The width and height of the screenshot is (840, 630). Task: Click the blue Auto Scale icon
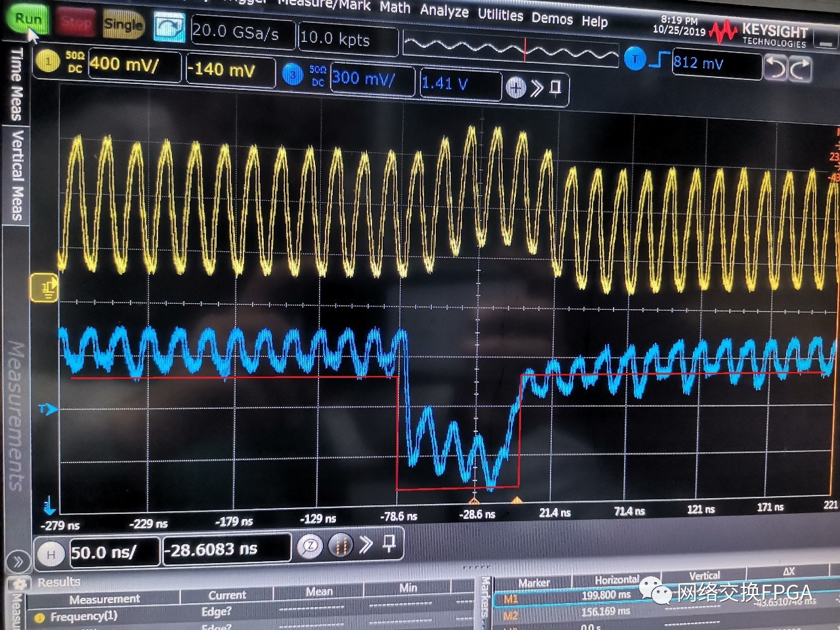(169, 28)
